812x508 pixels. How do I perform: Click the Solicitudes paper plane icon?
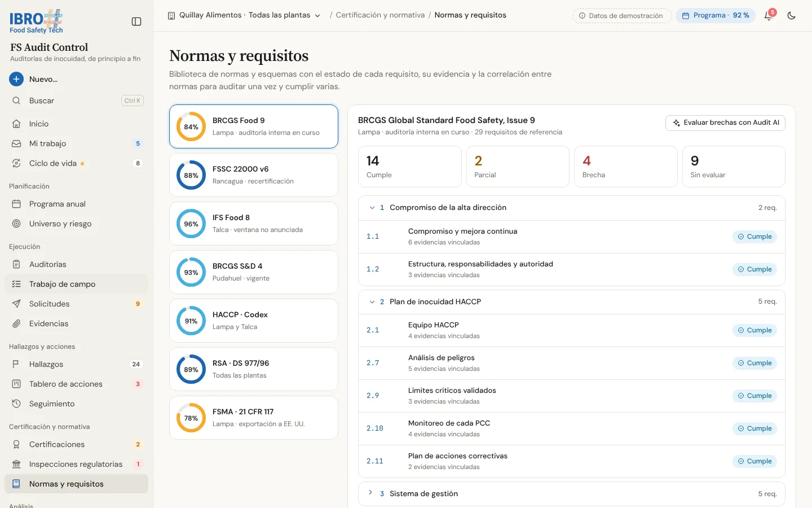coord(16,304)
